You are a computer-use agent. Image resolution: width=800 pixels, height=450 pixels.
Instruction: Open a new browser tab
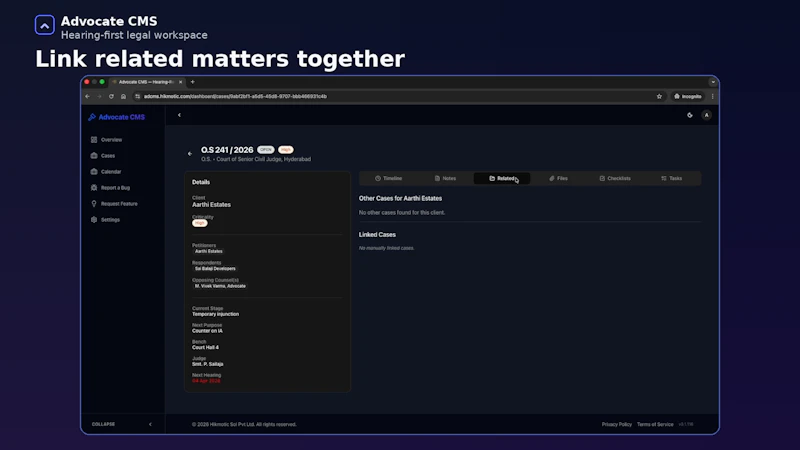192,82
